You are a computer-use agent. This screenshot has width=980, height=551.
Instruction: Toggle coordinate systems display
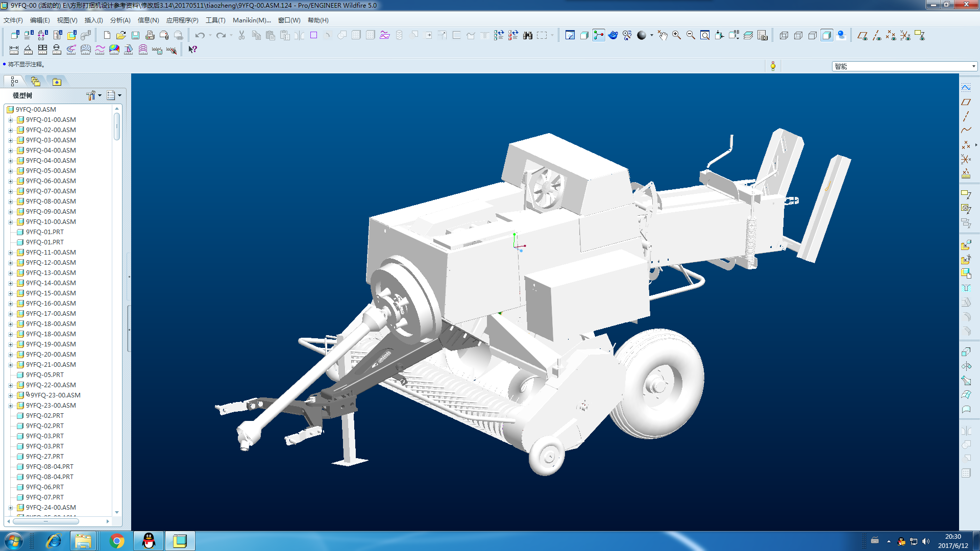click(905, 35)
